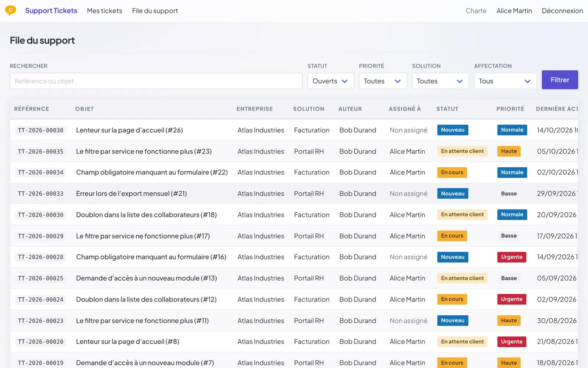Image resolution: width=588 pixels, height=368 pixels.
Task: Open Alice Martin profile link
Action: coord(514,11)
